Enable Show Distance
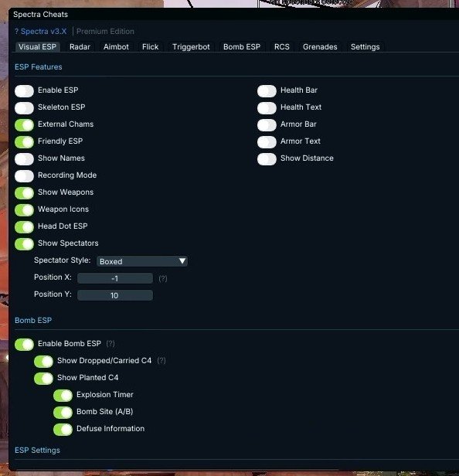 [267, 158]
